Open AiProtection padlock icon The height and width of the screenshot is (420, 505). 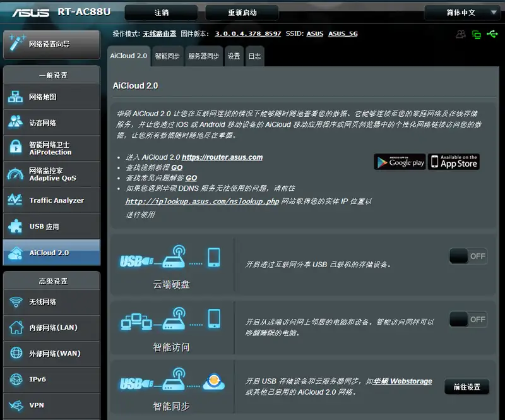(15, 147)
